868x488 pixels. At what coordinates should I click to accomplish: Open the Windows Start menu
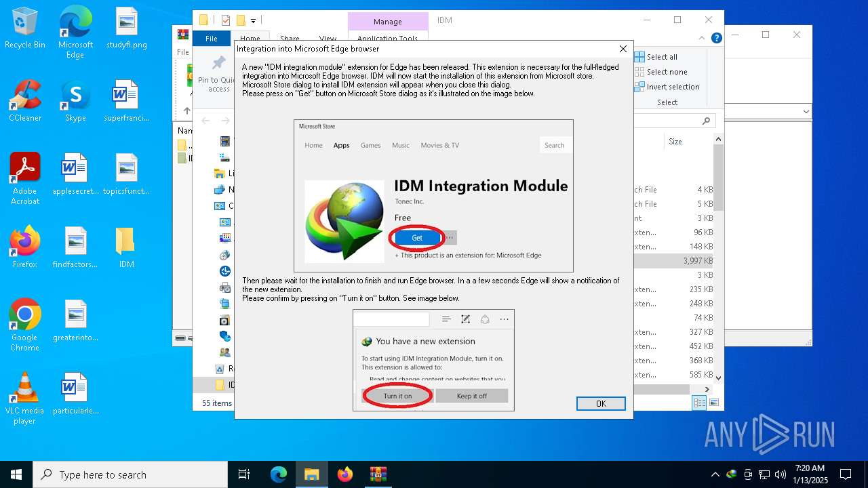pyautogui.click(x=16, y=474)
